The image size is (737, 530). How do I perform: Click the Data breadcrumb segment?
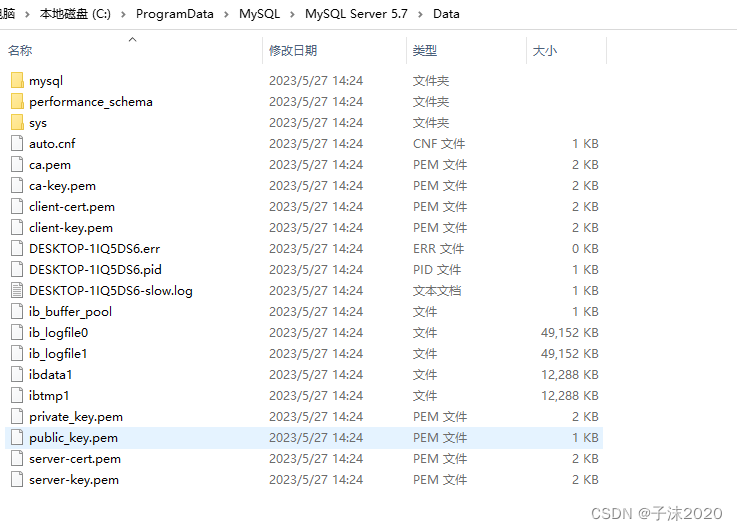(x=446, y=14)
